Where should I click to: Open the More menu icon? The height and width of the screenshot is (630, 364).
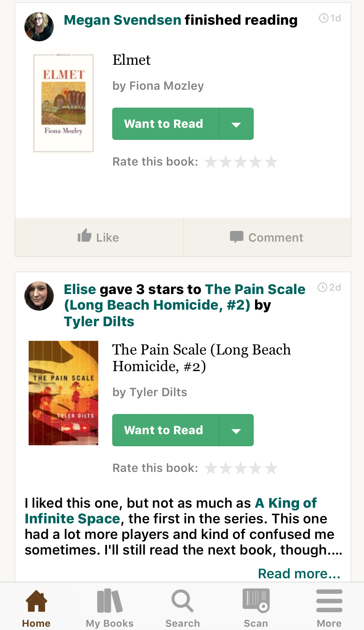coord(329,602)
